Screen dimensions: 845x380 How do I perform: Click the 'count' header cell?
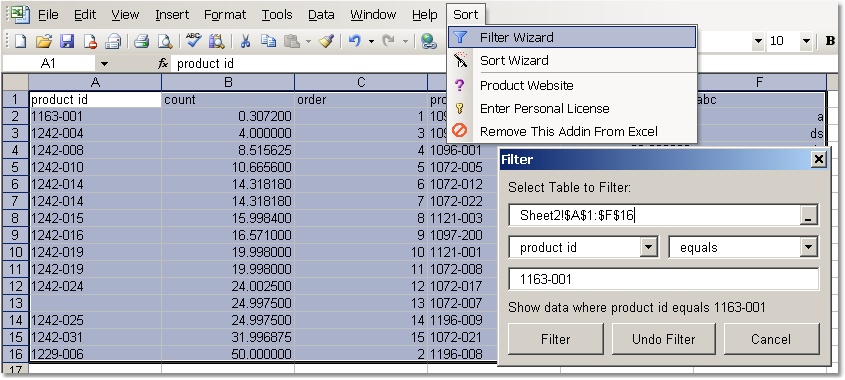point(228,100)
